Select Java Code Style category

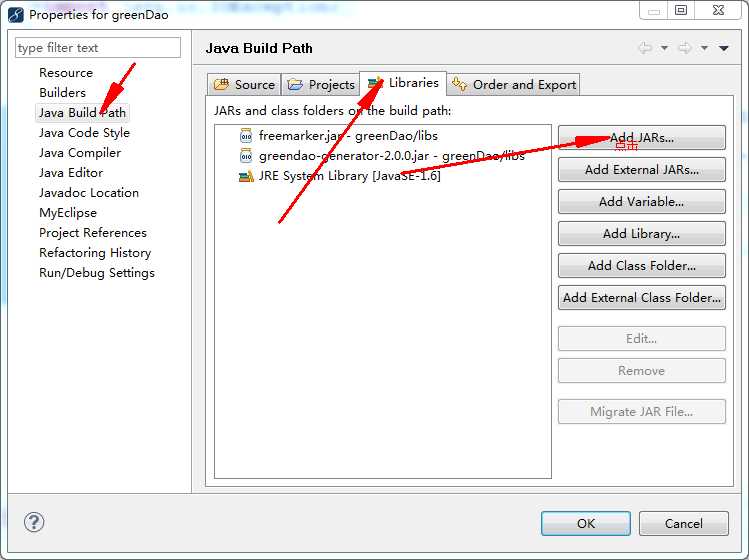point(84,133)
